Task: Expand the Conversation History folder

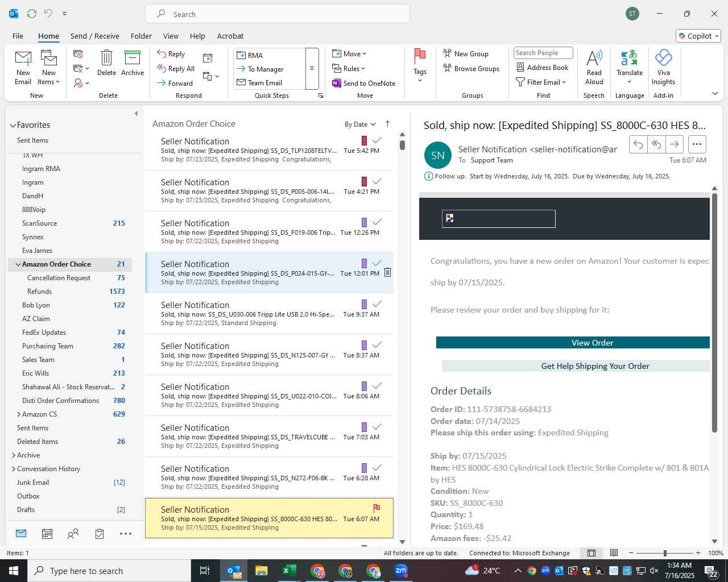Action: [14, 469]
